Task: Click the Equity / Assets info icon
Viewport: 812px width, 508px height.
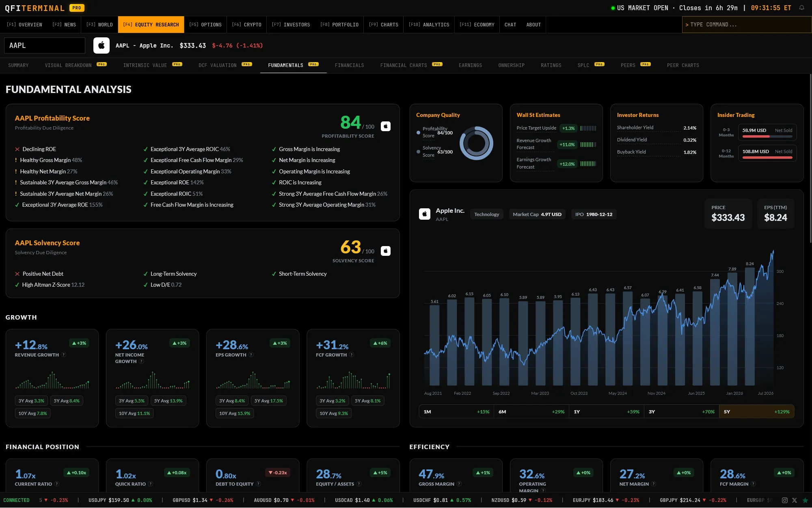Action: (x=359, y=484)
